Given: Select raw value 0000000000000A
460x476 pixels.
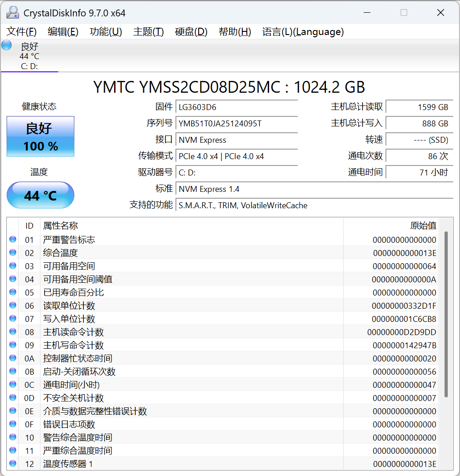Looking at the screenshot, I should [x=404, y=279].
